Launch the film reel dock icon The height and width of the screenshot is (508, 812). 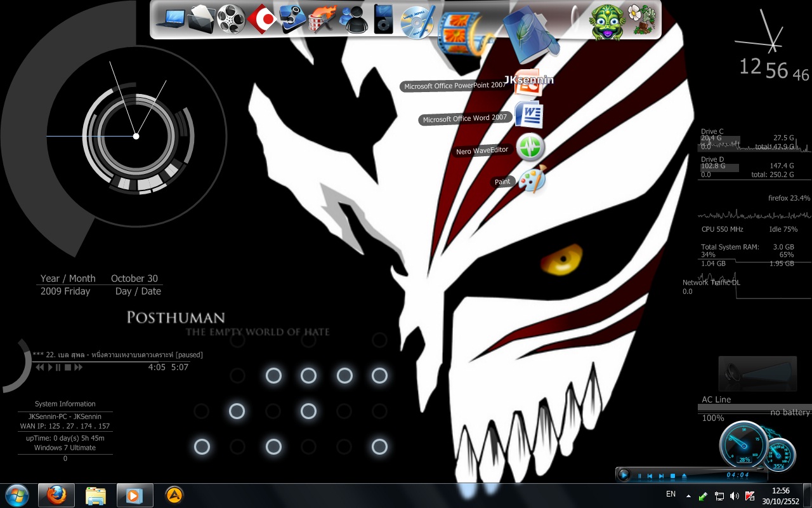[x=231, y=19]
